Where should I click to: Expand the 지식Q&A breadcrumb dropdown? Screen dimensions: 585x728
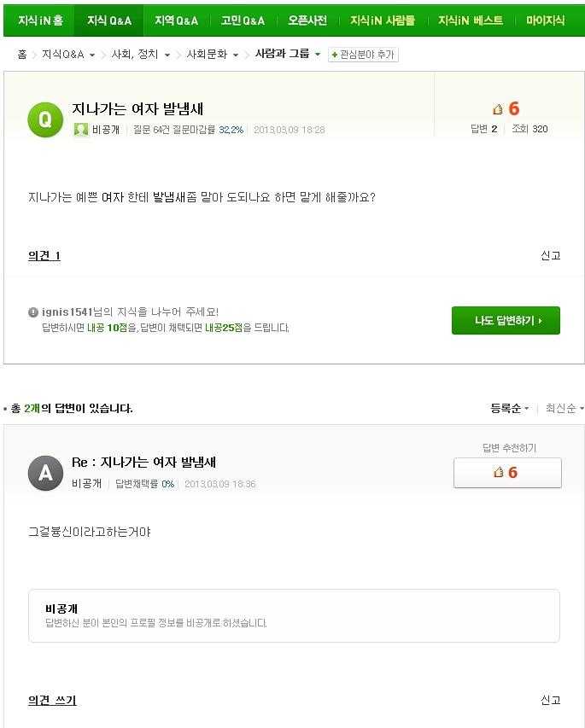pyautogui.click(x=92, y=55)
